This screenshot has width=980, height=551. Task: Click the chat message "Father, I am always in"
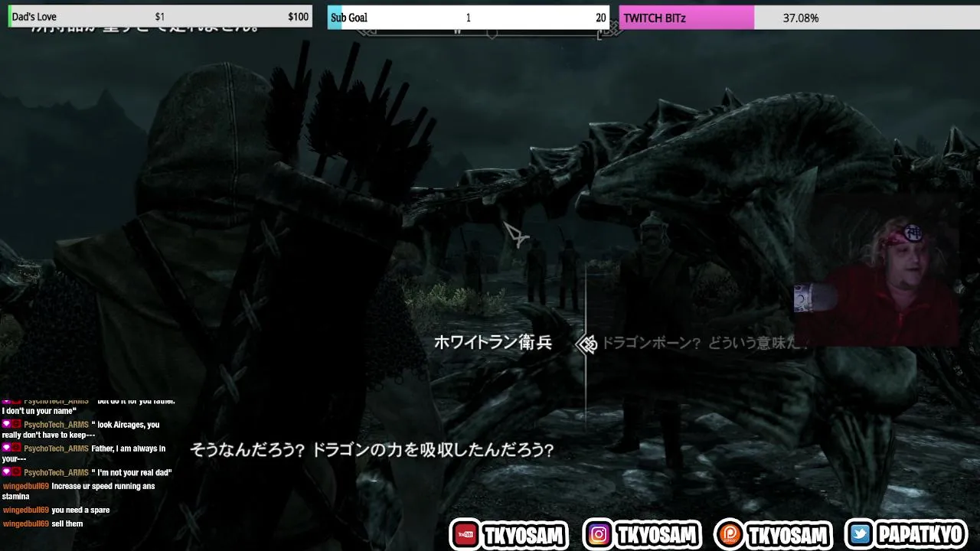129,448
